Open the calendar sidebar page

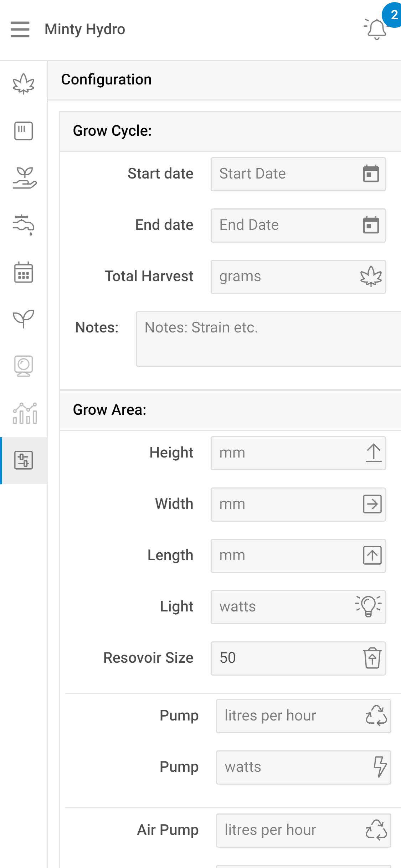[x=24, y=272]
